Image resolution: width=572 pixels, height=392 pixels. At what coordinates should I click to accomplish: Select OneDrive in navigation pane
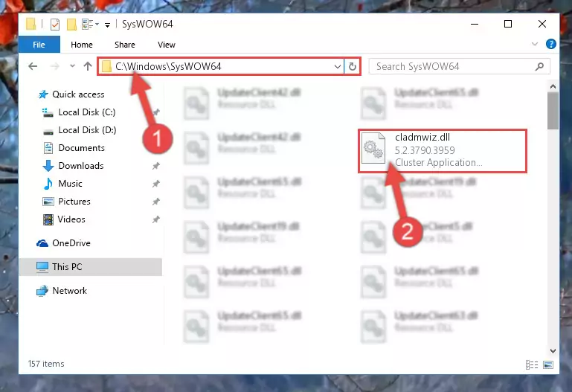(x=71, y=243)
